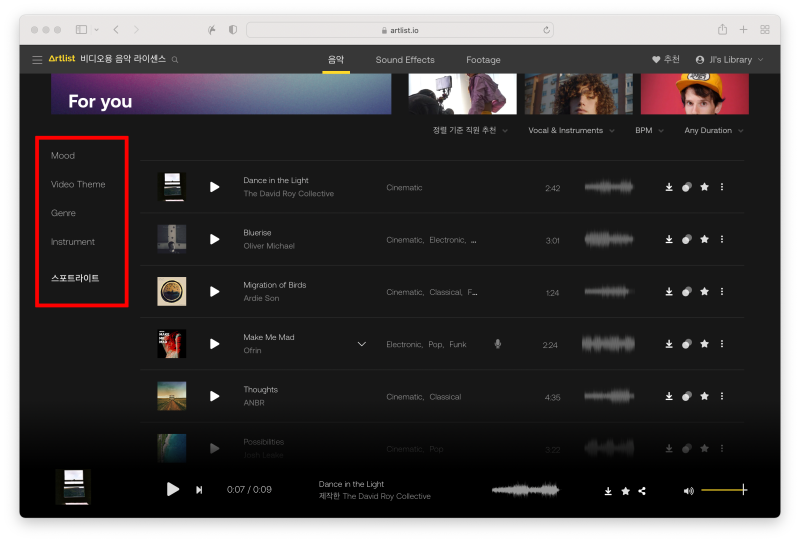
Task: Open more options for Dance in the Light
Action: coord(722,187)
